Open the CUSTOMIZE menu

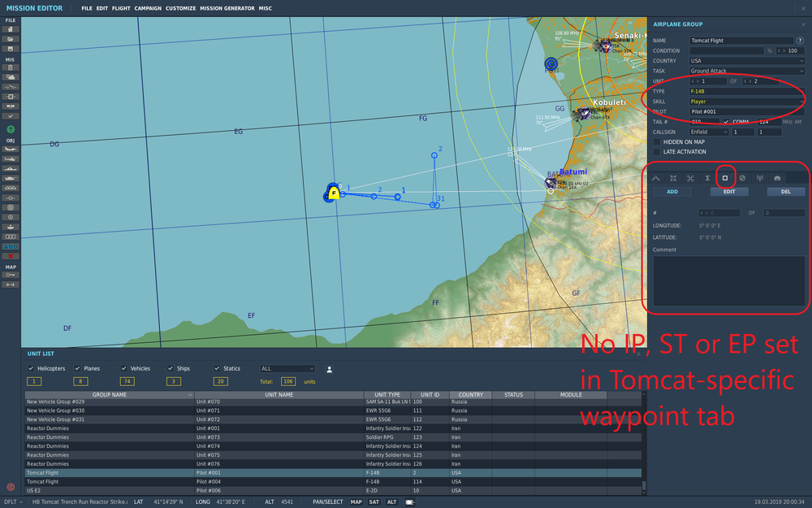181,8
